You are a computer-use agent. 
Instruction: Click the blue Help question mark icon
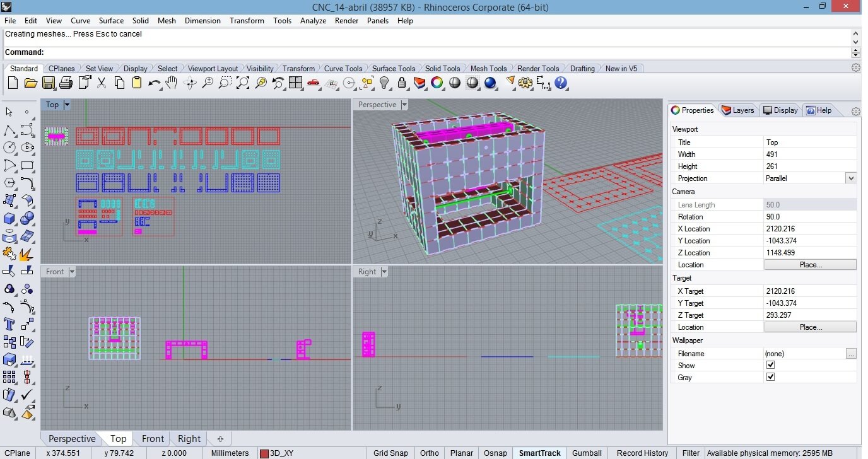pyautogui.click(x=561, y=83)
